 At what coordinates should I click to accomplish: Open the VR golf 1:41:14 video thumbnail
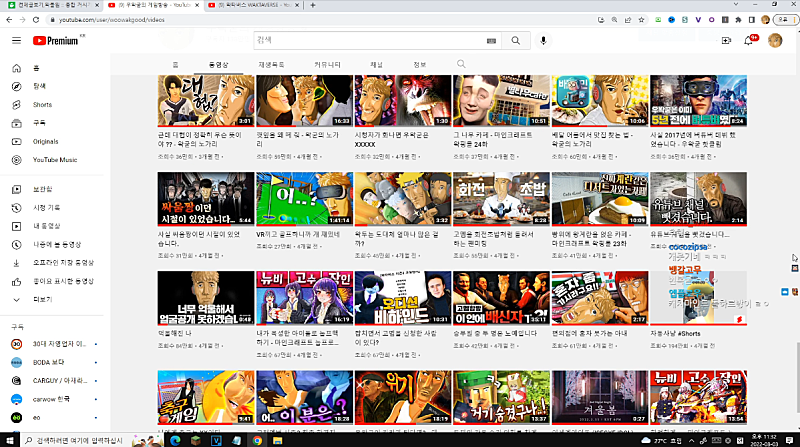pos(304,199)
